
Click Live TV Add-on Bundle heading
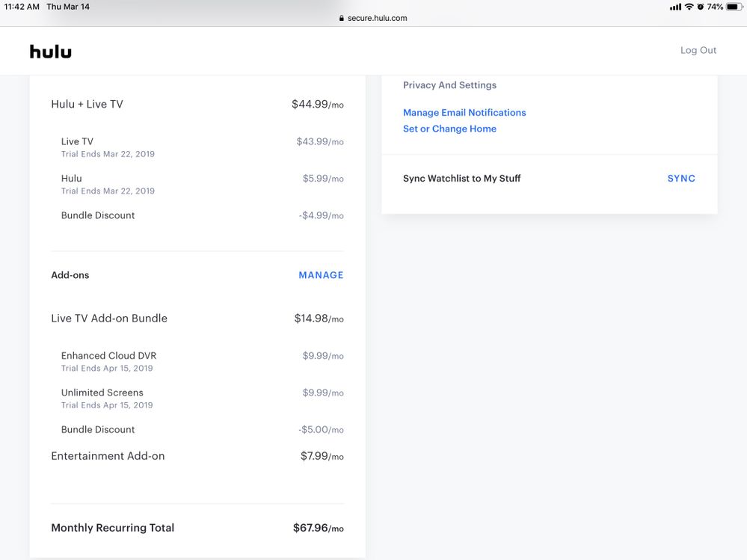(x=109, y=318)
